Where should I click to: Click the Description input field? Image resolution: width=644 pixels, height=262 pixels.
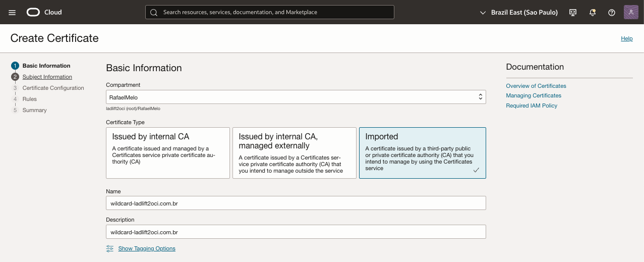pyautogui.click(x=296, y=232)
